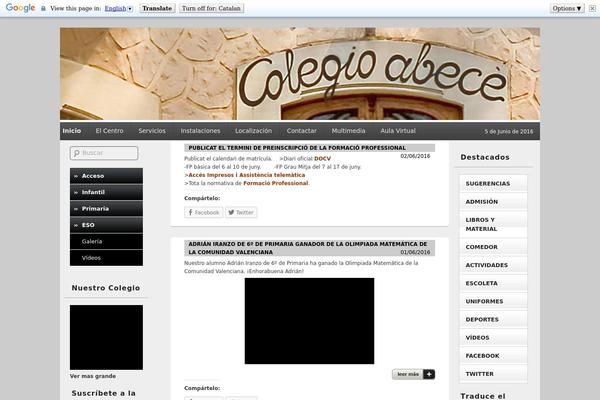
Task: Open ADMISIÓN in Destacados
Action: 493,202
